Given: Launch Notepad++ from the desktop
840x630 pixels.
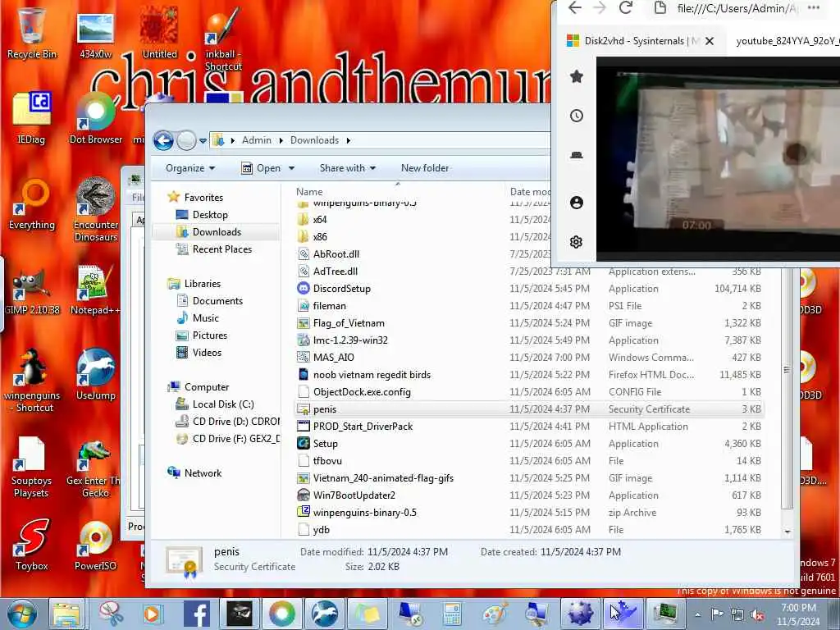Looking at the screenshot, I should point(95,290).
